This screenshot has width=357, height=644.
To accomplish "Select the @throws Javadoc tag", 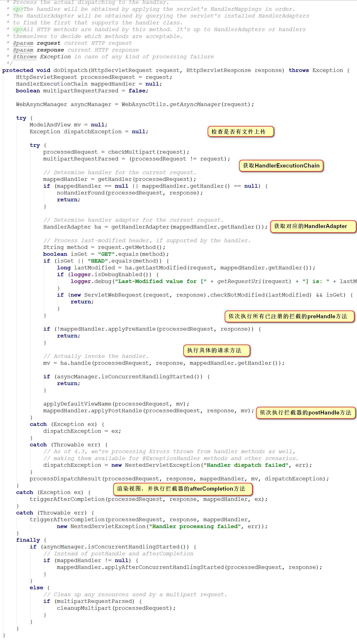I will [25, 57].
